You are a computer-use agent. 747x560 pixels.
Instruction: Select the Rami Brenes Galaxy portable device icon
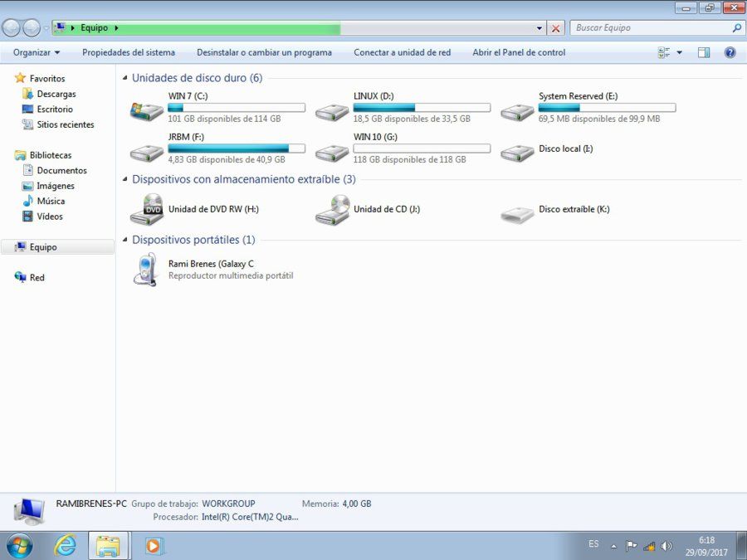[147, 269]
